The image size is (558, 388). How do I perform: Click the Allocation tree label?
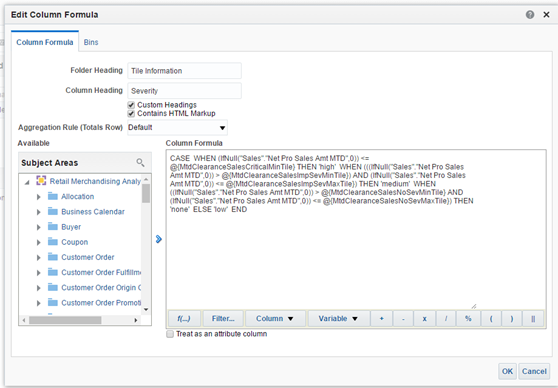click(78, 196)
